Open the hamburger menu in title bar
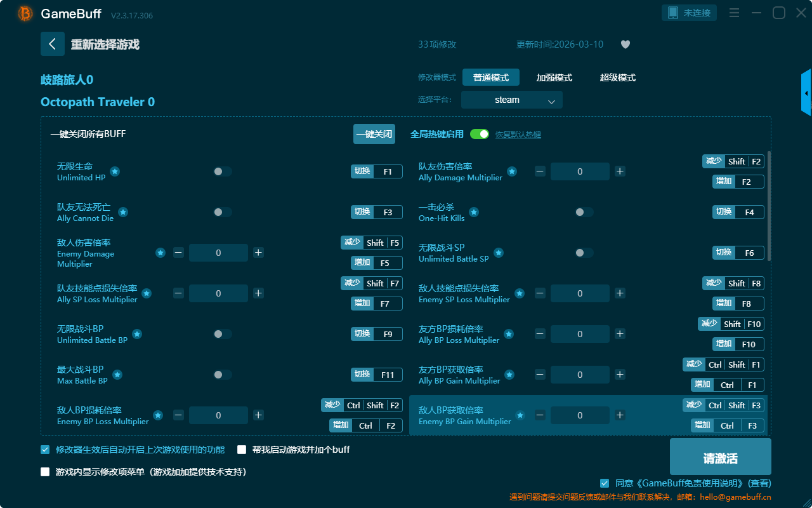 coord(734,13)
